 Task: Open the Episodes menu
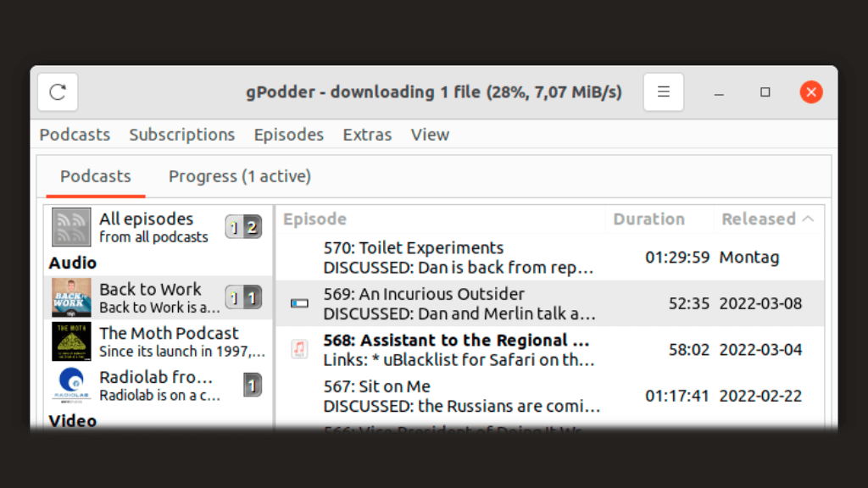coord(288,135)
